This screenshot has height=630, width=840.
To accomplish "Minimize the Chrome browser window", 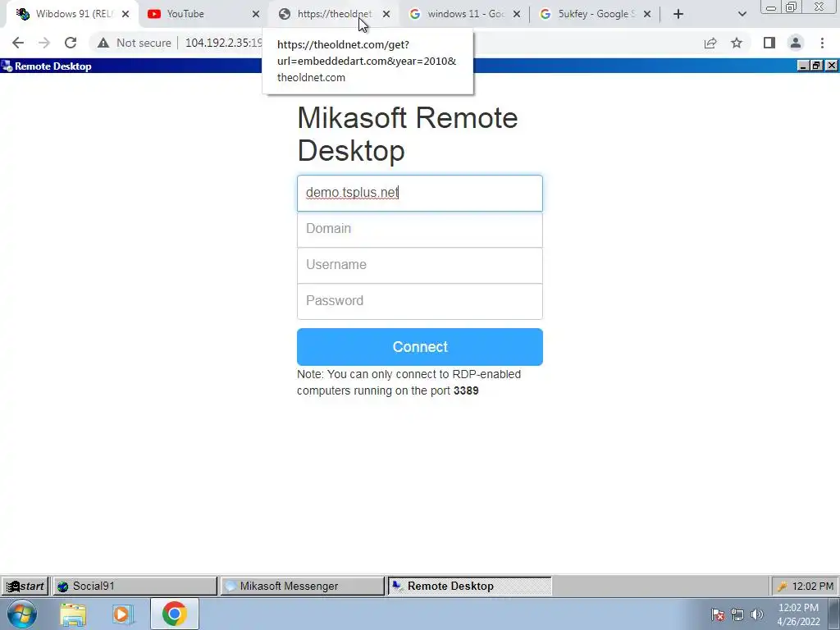I will (771, 7).
